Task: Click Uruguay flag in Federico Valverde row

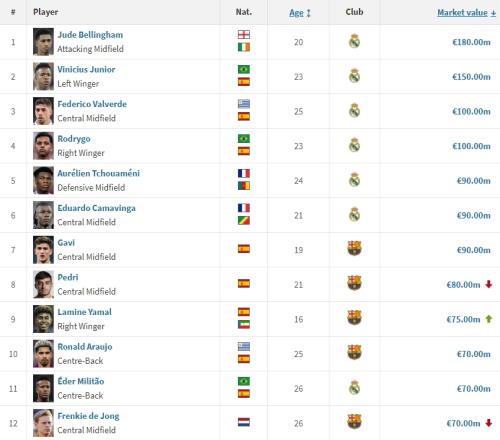Action: pyautogui.click(x=244, y=104)
